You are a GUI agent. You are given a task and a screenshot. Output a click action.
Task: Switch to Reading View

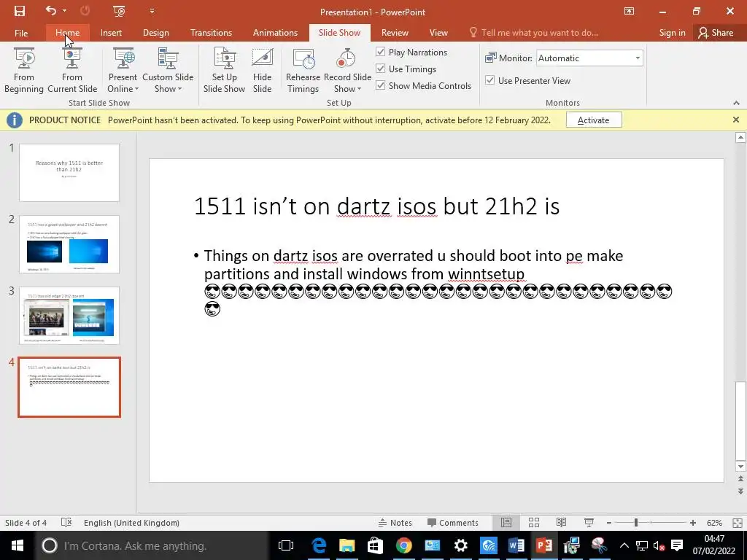[562, 522]
